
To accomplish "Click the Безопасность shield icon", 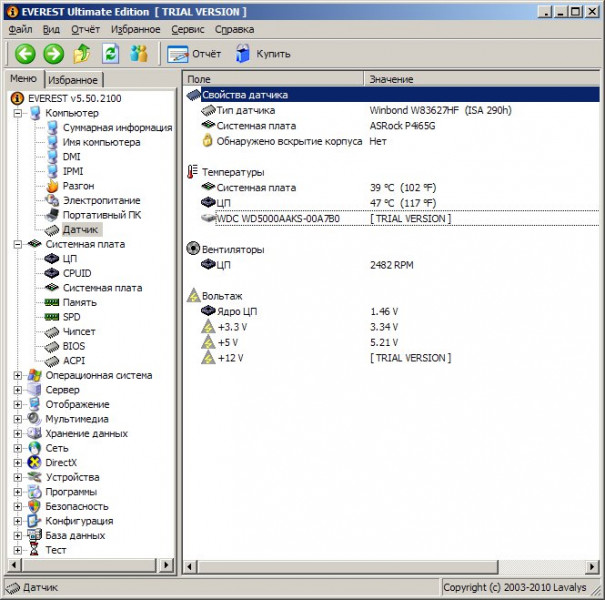I will point(34,506).
